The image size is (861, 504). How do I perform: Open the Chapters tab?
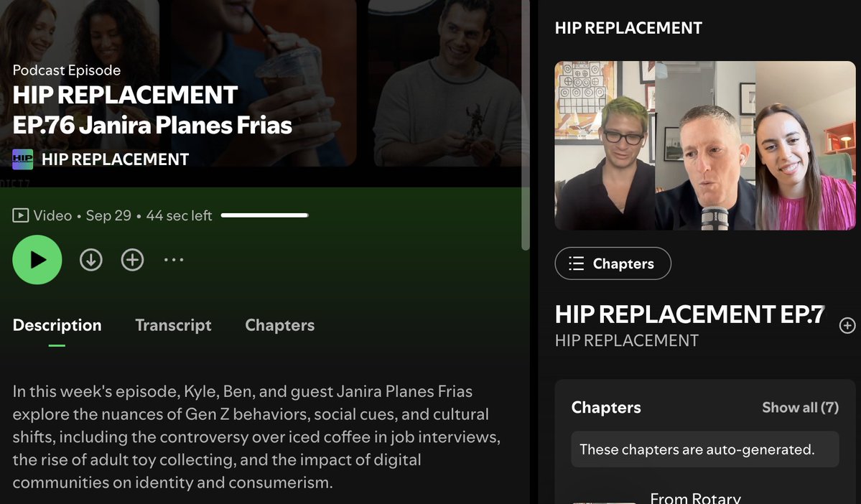coord(280,325)
